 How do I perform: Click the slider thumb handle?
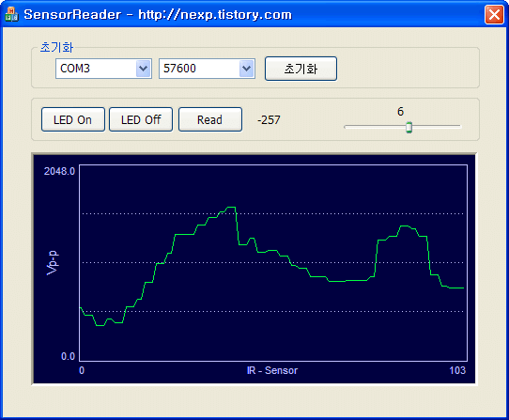[x=409, y=127]
